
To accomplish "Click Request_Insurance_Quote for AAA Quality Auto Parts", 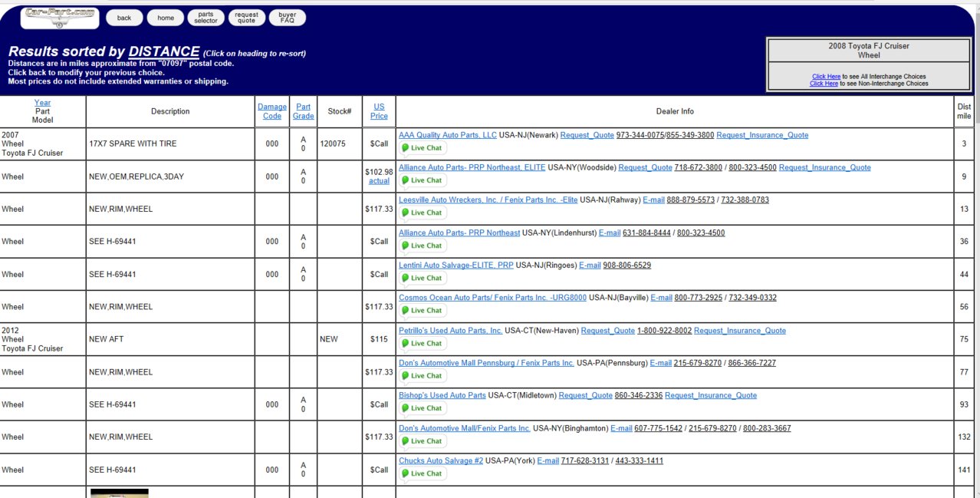I will point(762,135).
